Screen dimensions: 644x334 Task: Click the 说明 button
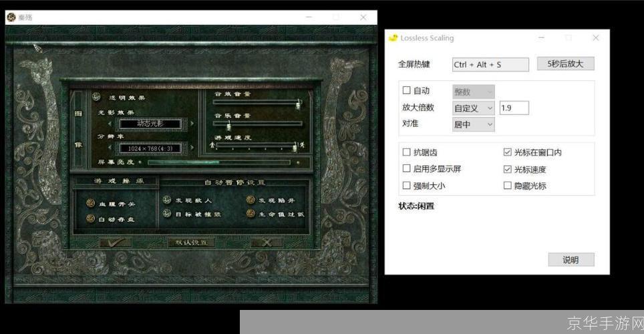(x=571, y=260)
